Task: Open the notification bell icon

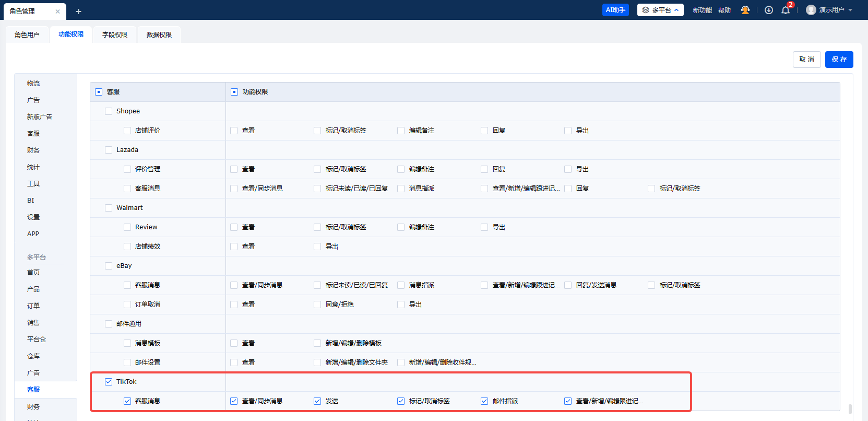Action: click(x=786, y=10)
